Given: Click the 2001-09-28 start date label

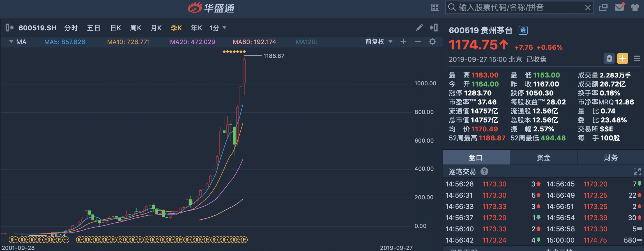Looking at the screenshot, I should click(18, 248).
